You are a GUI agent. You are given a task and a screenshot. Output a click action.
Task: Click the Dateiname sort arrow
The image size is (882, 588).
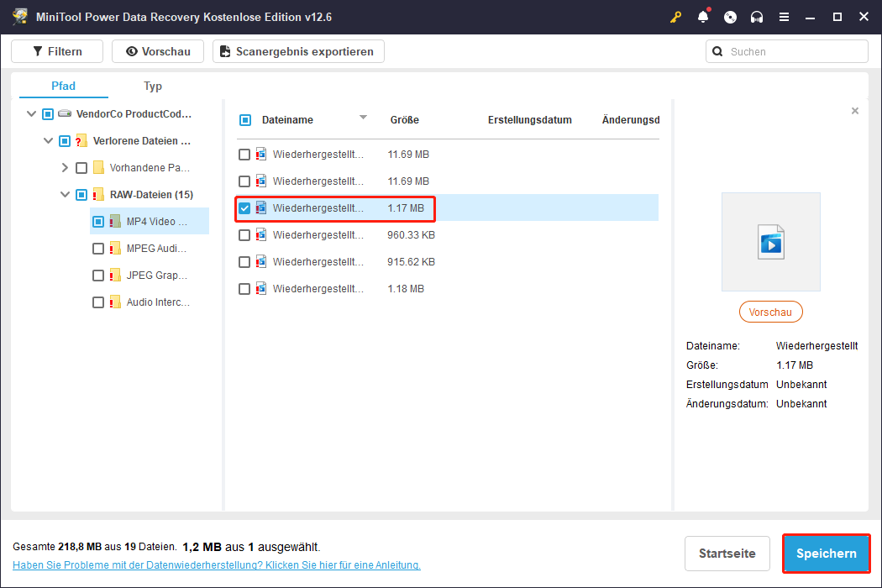pyautogui.click(x=364, y=118)
